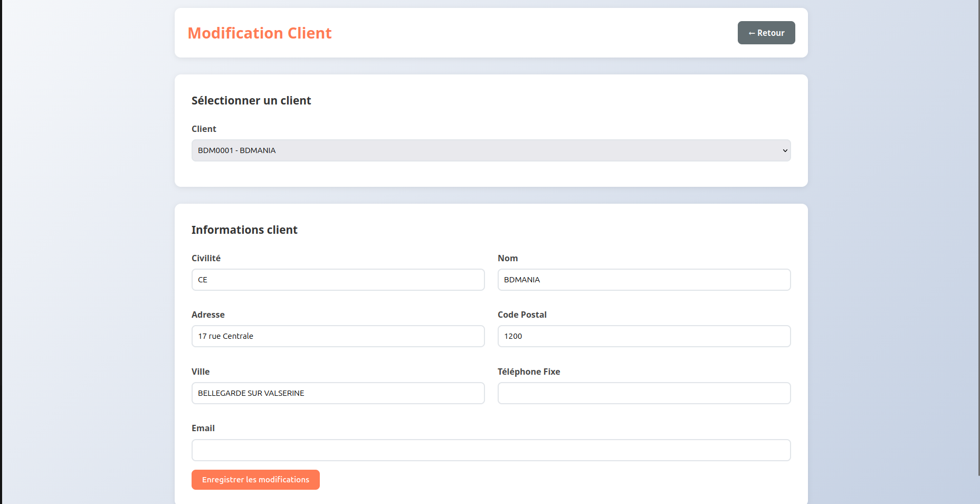980x504 pixels.
Task: Expand the client list chevron arrow
Action: [784, 150]
